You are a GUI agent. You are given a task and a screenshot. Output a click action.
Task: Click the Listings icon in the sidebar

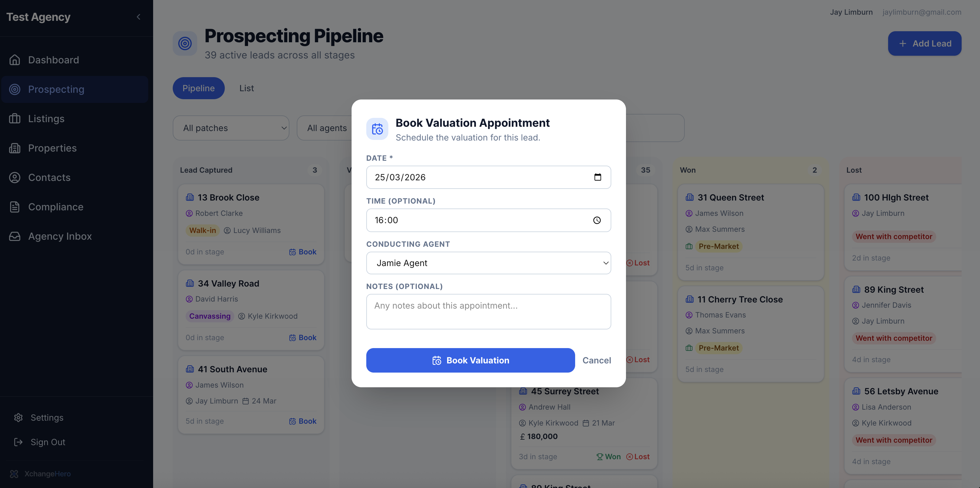(x=14, y=119)
